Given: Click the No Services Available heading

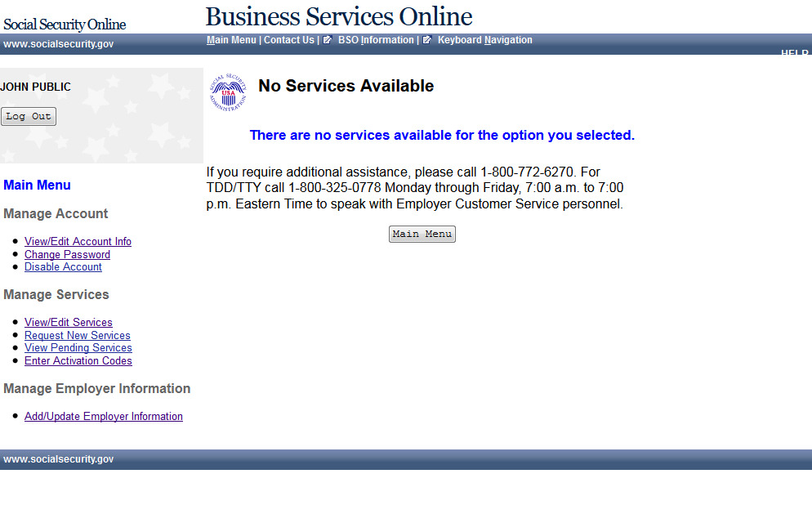Looking at the screenshot, I should click(x=346, y=86).
